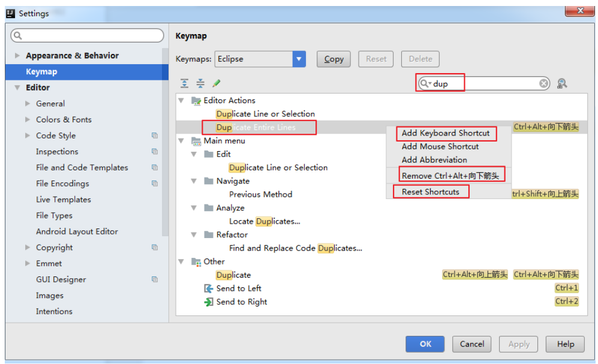Click the Cancel button

(x=472, y=344)
